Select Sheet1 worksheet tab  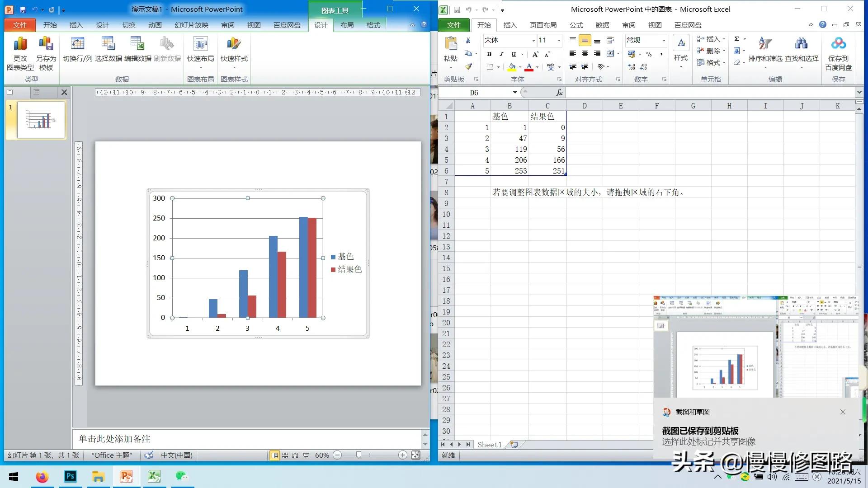point(490,445)
